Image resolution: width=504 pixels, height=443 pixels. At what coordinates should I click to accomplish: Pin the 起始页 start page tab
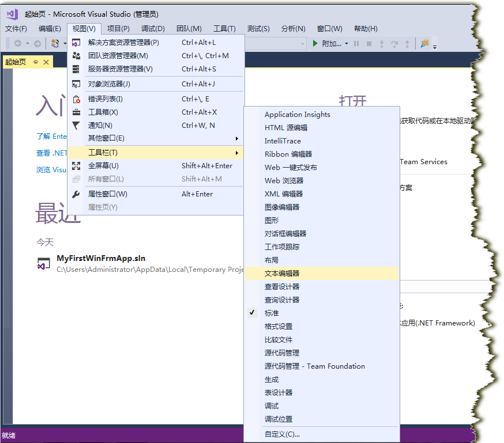[x=35, y=62]
